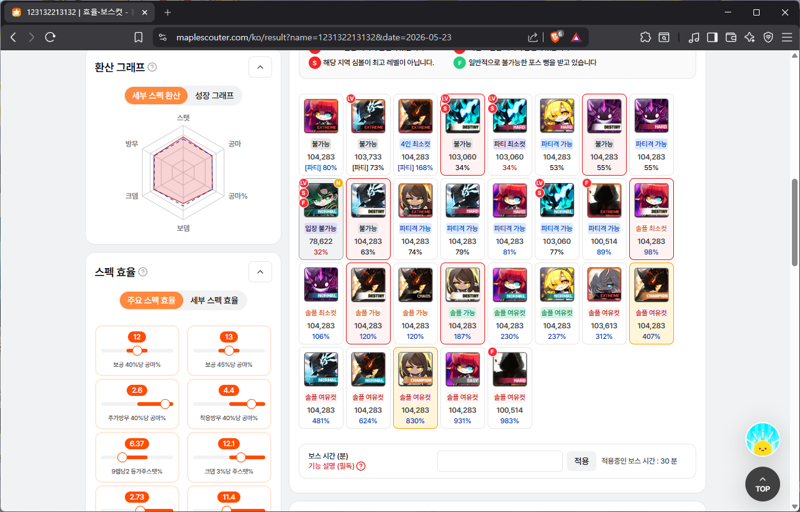Image resolution: width=800 pixels, height=512 pixels.
Task: Go back to the previous page
Action: point(14,37)
